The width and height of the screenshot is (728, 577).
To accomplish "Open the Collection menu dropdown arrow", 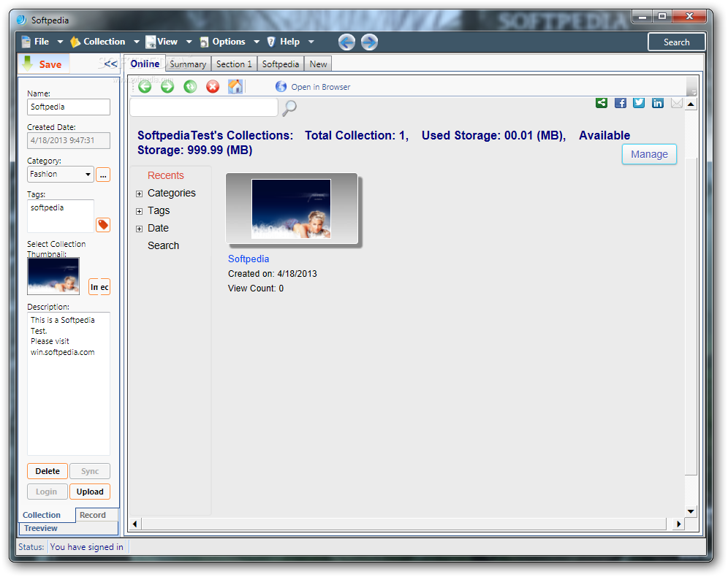I will click(x=137, y=42).
